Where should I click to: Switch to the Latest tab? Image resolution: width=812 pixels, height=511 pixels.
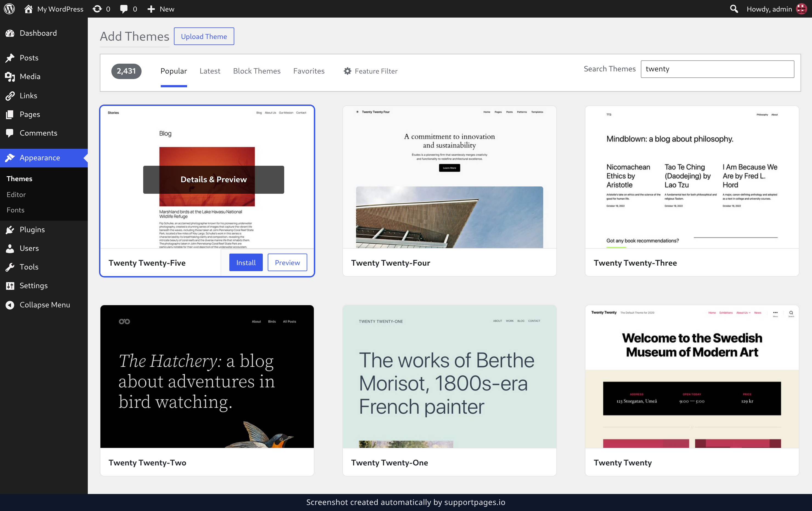(210, 71)
